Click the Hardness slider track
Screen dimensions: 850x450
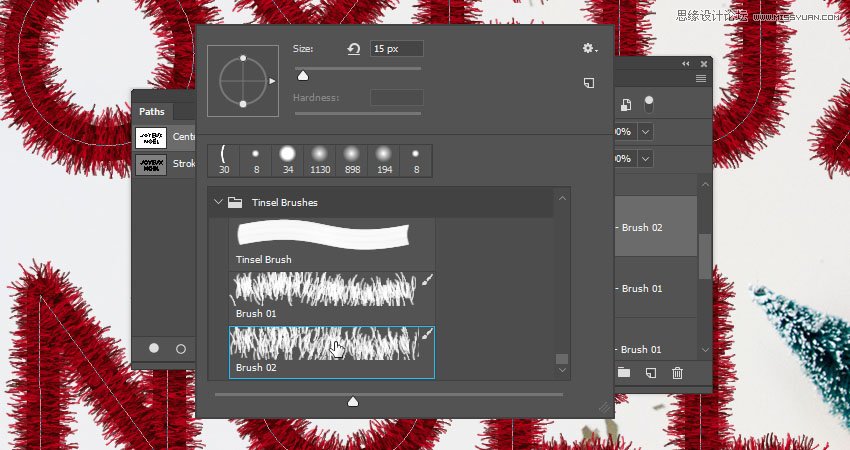[358, 113]
